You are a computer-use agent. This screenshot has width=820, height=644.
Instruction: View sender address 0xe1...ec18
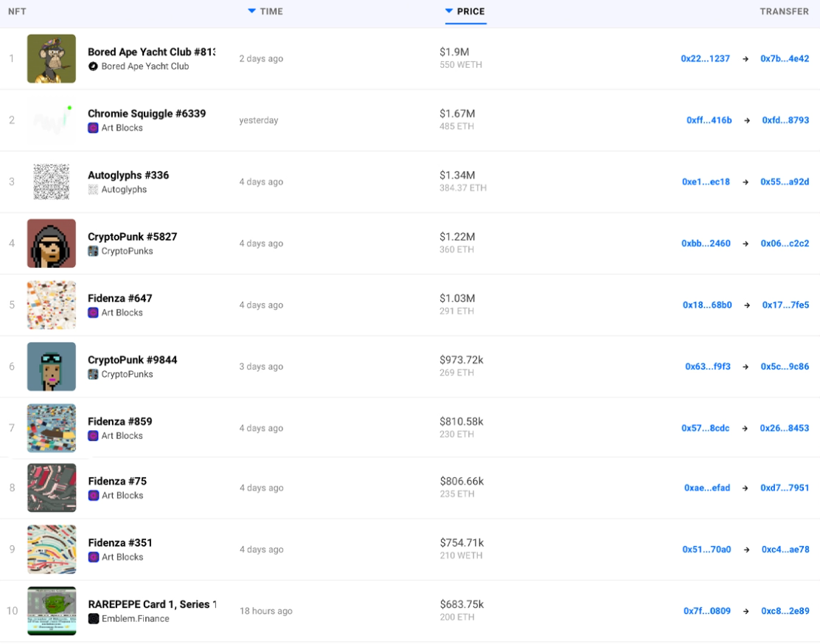coord(706,182)
